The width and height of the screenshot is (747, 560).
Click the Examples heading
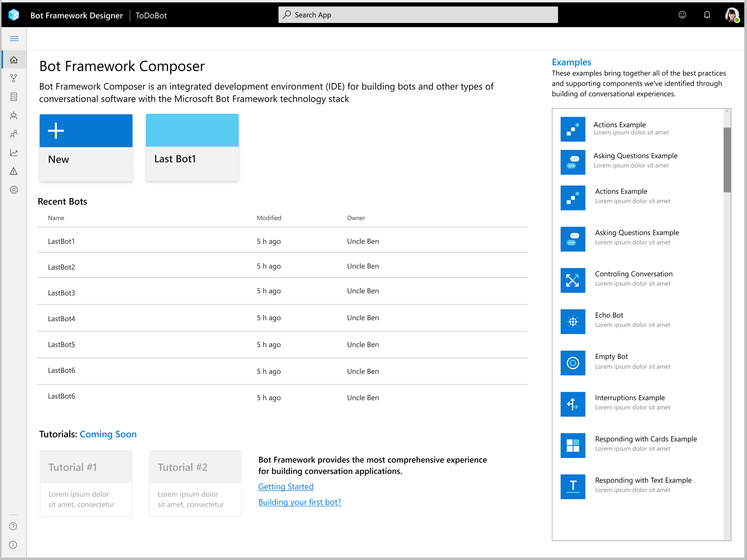pos(572,62)
